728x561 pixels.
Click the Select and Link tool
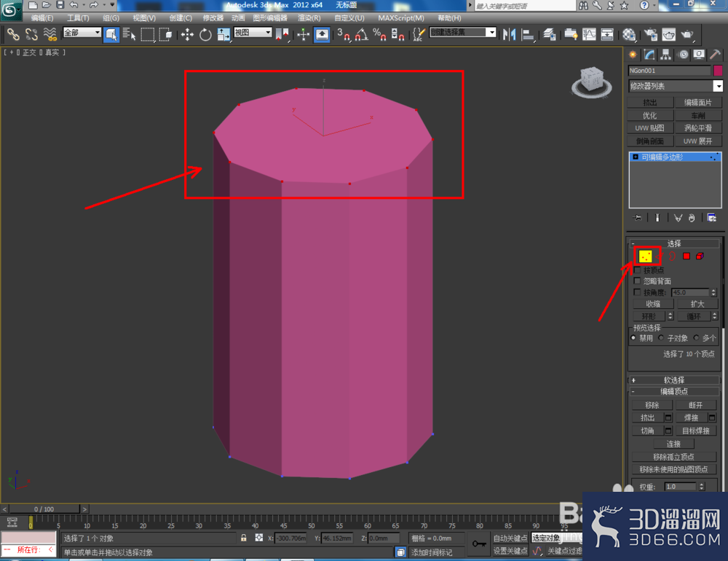pos(13,34)
